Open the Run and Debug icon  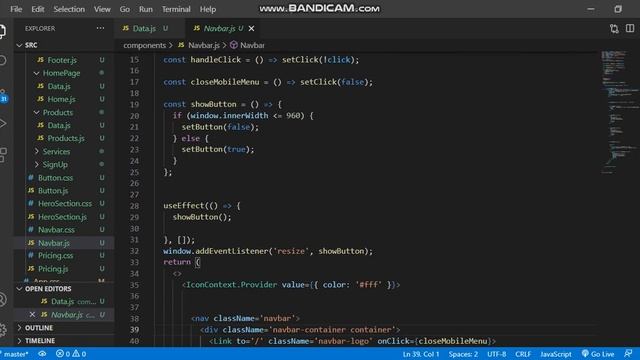tap(3, 123)
